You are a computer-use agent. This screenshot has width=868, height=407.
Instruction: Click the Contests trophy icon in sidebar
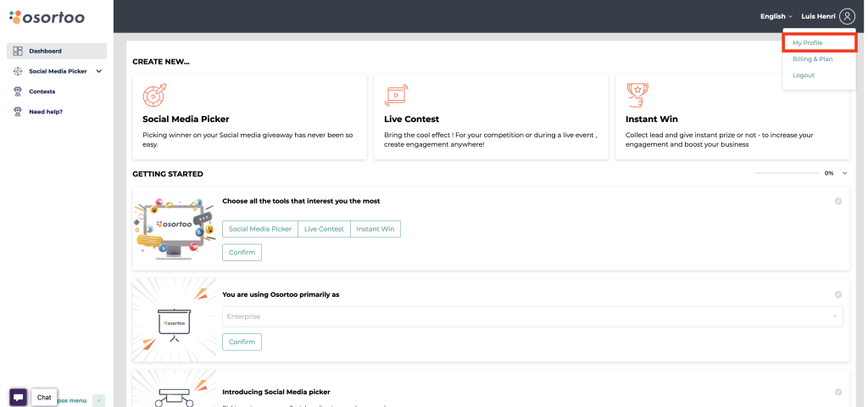18,92
